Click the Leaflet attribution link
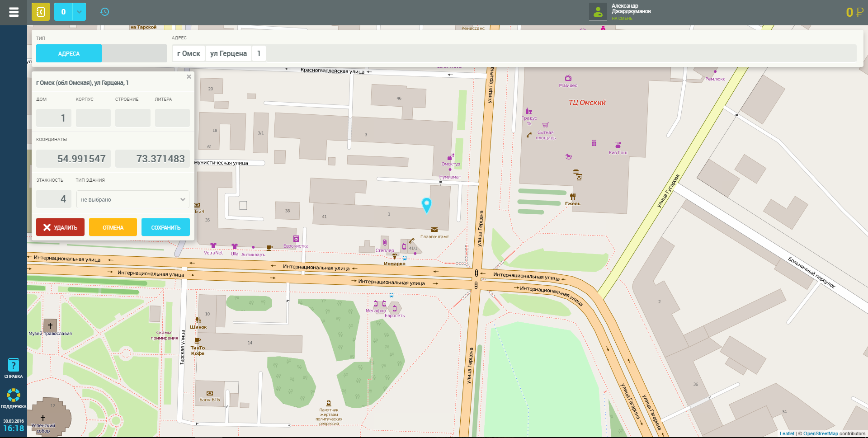The image size is (868, 438). pyautogui.click(x=787, y=433)
